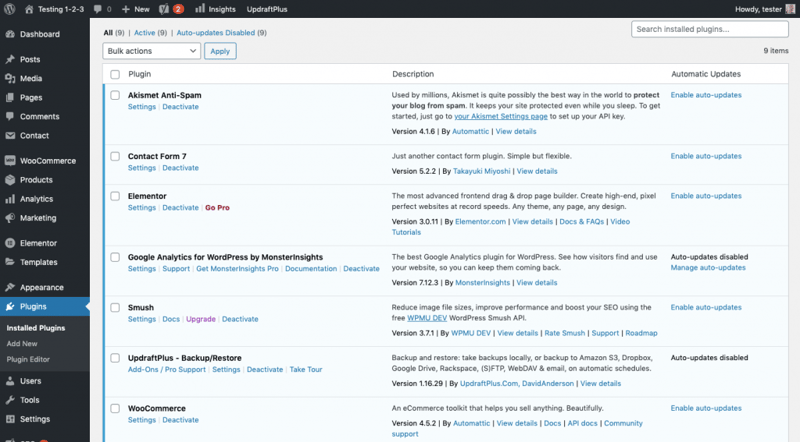Select the Elementor plugin checkbox
This screenshot has height=442, width=800.
[x=115, y=197]
